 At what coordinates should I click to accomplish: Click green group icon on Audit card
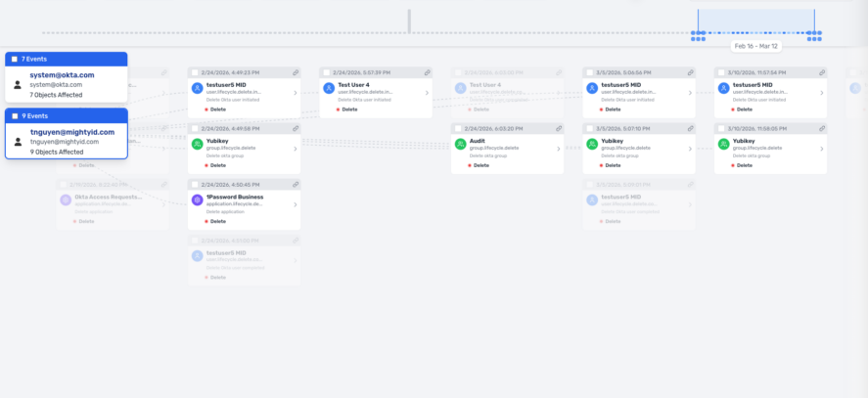pos(460,144)
